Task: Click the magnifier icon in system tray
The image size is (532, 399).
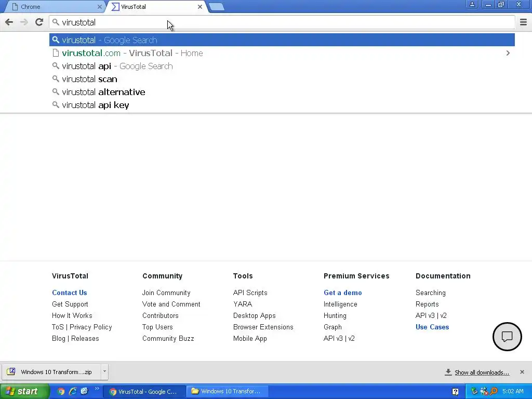Action: (494, 392)
